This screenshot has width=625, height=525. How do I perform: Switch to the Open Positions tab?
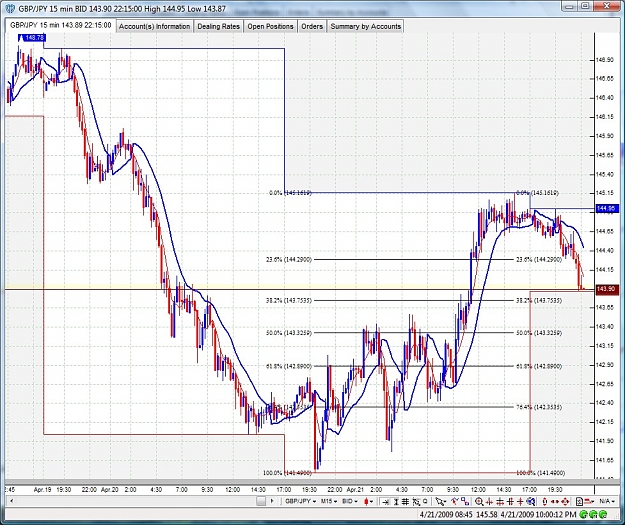[x=270, y=26]
